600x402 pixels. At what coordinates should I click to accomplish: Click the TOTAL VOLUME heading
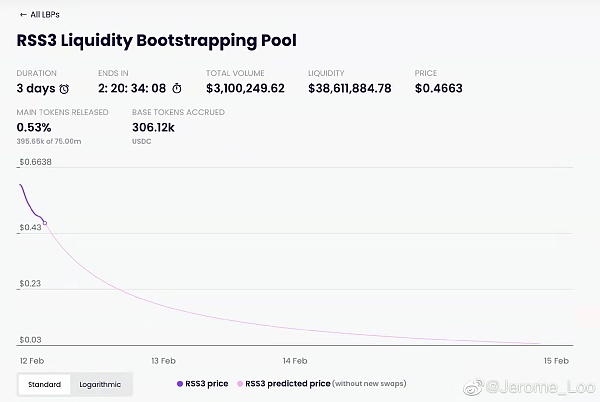pyautogui.click(x=235, y=73)
